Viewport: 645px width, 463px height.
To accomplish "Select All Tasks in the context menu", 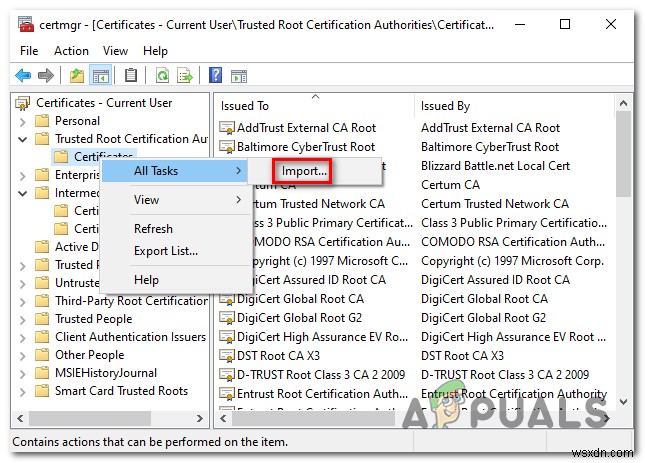I will tap(174, 171).
